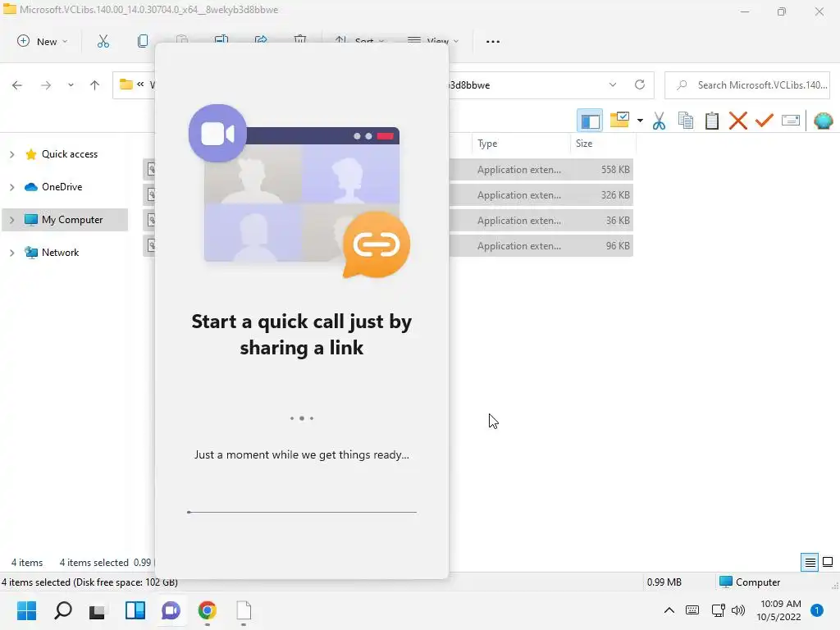The image size is (840, 630).
Task: Click the rename field icon in secondary toolbar
Action: pos(791,121)
